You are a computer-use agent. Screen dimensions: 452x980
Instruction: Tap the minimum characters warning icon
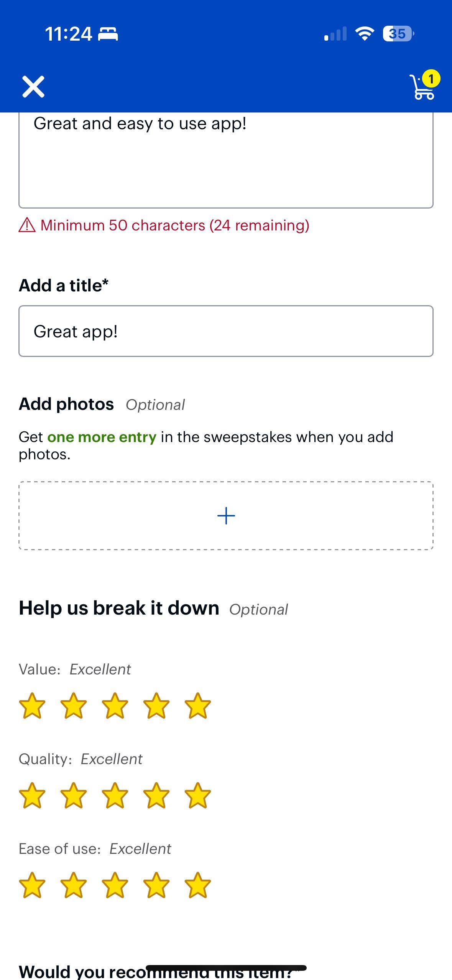[27, 225]
